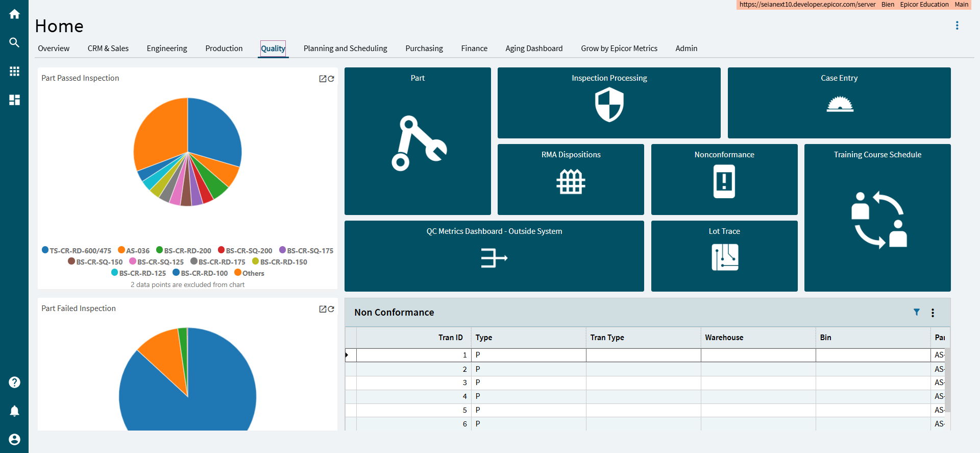
Task: Open the help question mark icon
Action: [x=14, y=383]
